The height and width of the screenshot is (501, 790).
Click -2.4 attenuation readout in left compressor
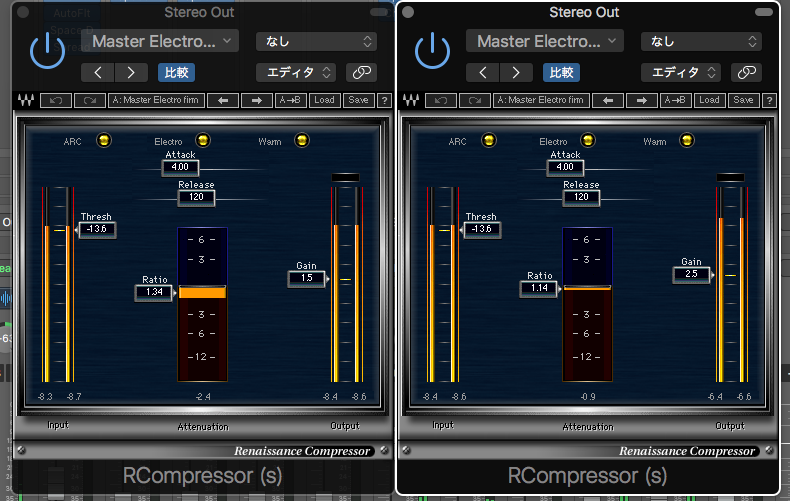coord(203,397)
